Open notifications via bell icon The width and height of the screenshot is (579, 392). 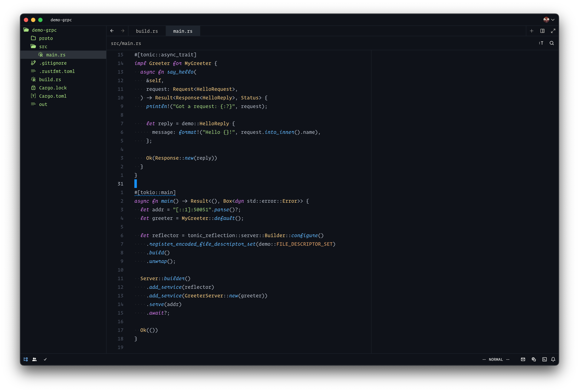point(553,359)
